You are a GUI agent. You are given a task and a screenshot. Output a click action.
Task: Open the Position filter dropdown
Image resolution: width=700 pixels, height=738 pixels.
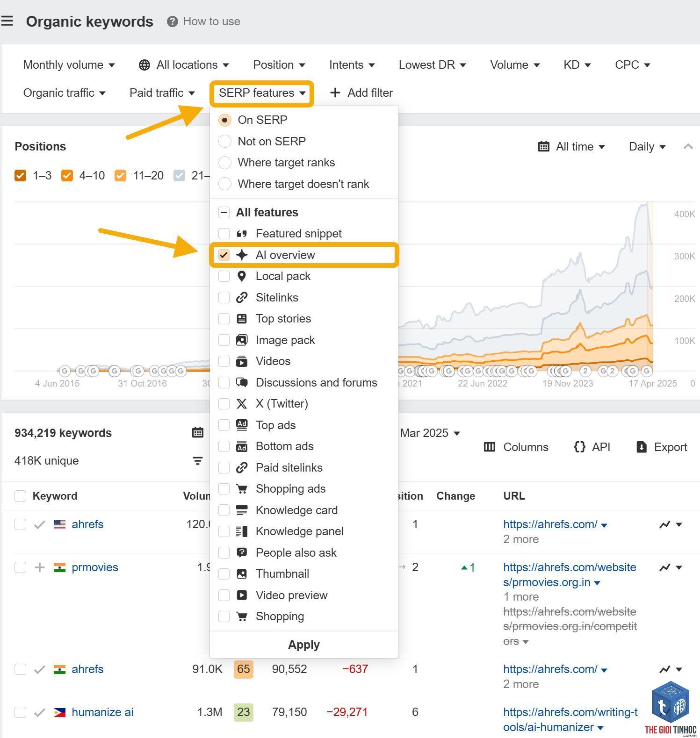click(279, 65)
